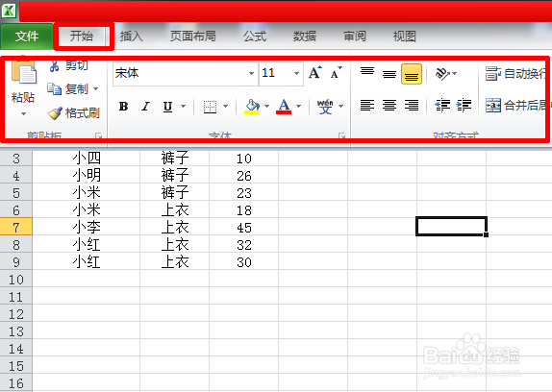The width and height of the screenshot is (552, 392).
Task: Switch to the 公式 (Formulas) tab
Action: 255,36
